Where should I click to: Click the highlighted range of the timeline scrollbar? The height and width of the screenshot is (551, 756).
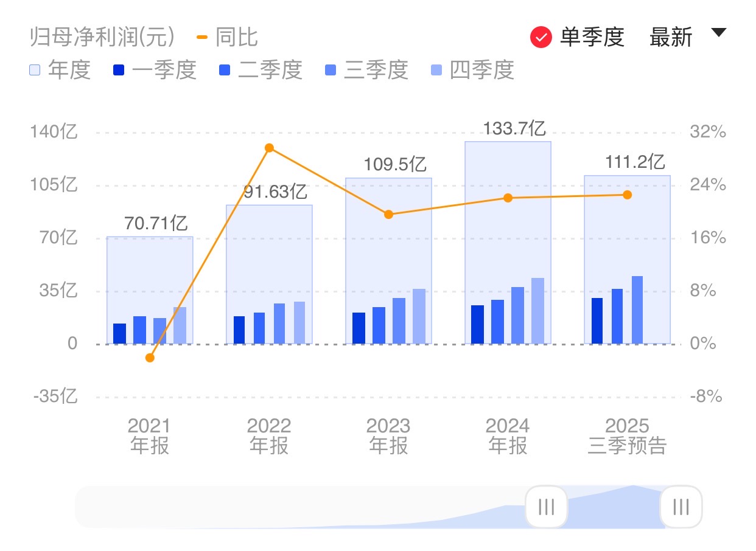(614, 507)
